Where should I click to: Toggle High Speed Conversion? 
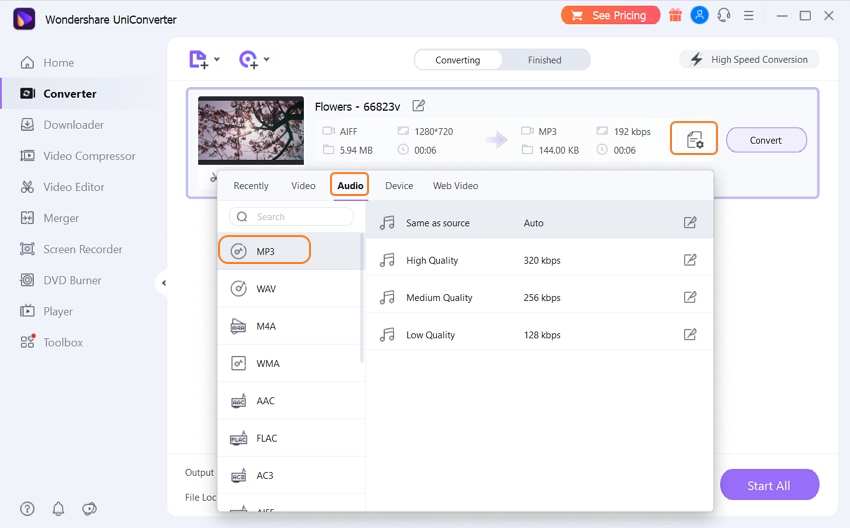(x=749, y=60)
